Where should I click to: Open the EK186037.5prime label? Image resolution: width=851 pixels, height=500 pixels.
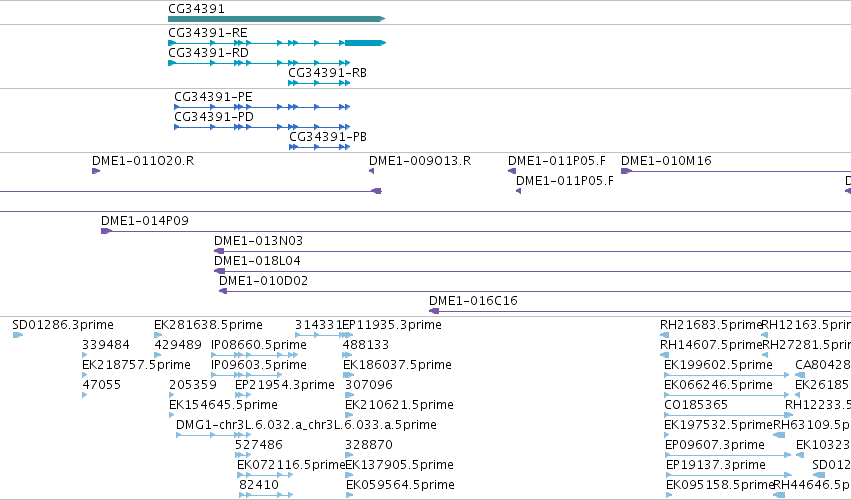(397, 365)
